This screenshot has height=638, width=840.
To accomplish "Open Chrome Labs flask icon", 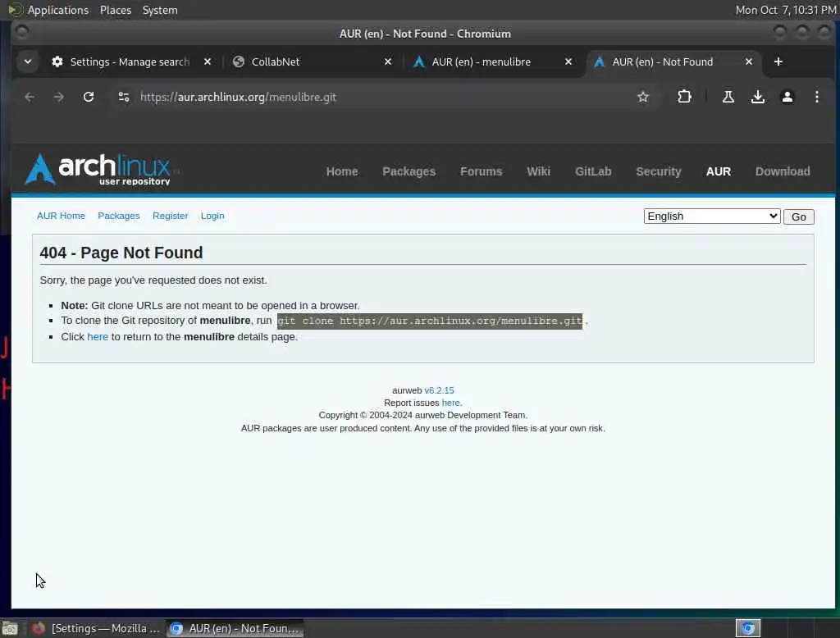I will pos(728,97).
